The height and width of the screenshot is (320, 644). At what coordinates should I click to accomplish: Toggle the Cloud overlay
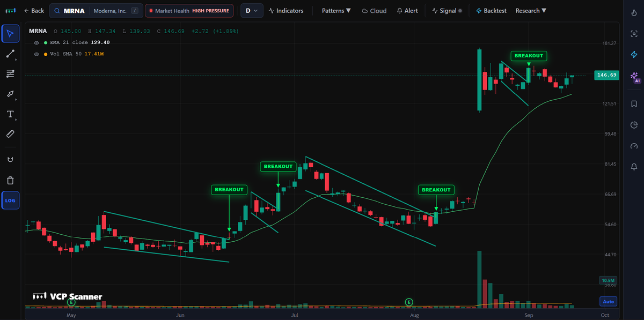point(374,11)
